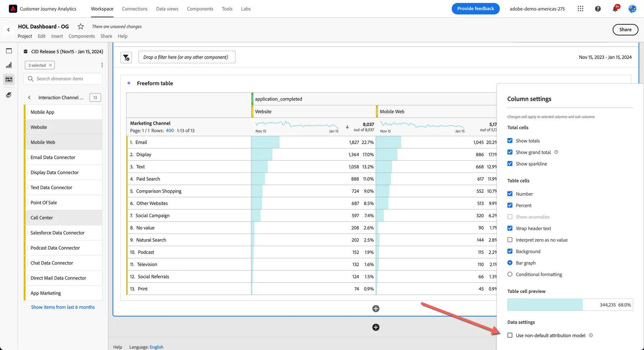This screenshot has height=350, width=644.
Task: Go back from the Interaction Channel list
Action: pyautogui.click(x=29, y=97)
